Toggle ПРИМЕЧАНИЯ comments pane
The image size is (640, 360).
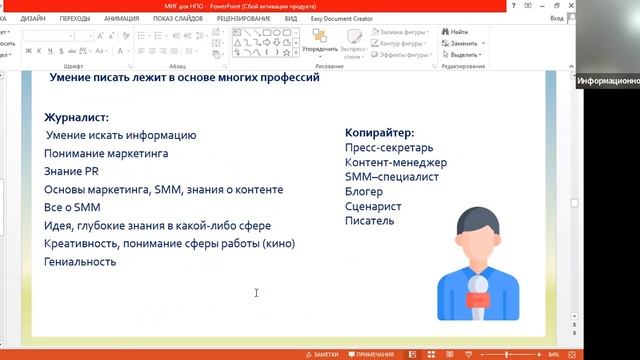pyautogui.click(x=371, y=355)
